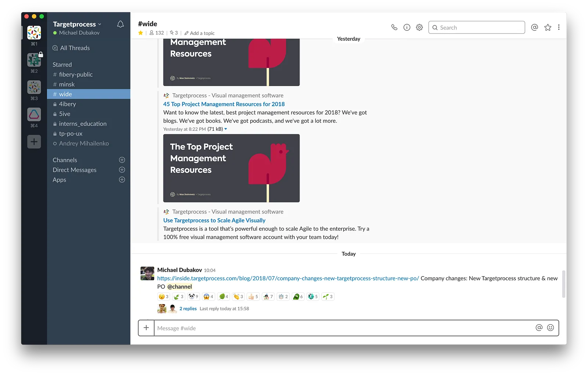Click the panda emoji reaction with 9
This screenshot has height=375, width=588.
193,297
